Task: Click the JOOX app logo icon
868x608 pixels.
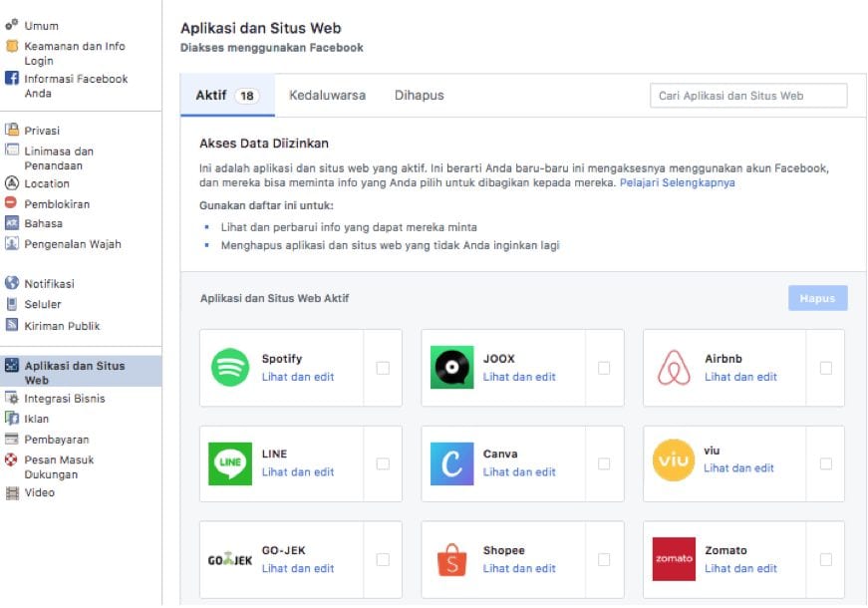Action: coord(451,368)
